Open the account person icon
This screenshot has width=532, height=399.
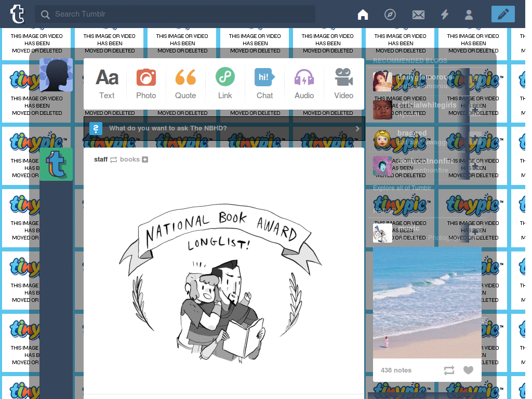click(469, 15)
